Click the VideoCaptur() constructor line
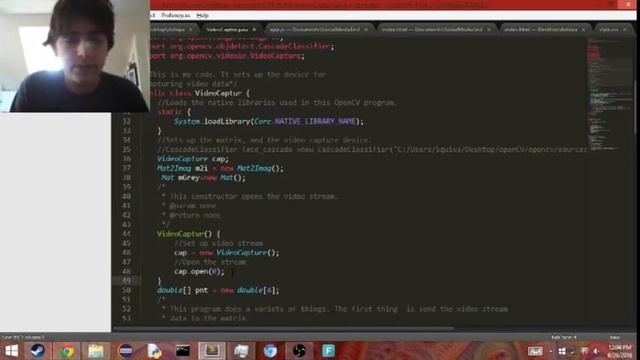 coord(189,234)
